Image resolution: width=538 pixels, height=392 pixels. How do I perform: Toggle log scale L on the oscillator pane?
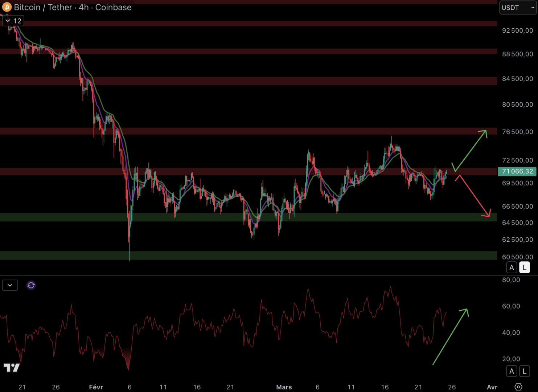pyautogui.click(x=524, y=371)
